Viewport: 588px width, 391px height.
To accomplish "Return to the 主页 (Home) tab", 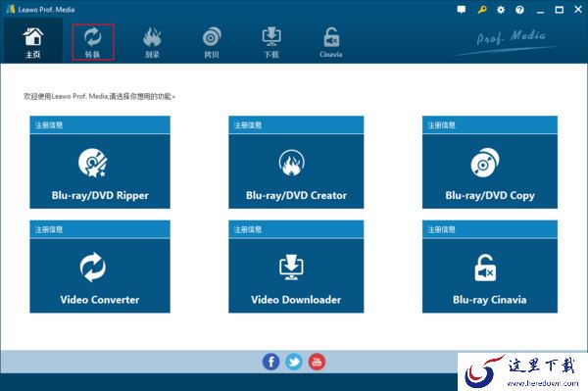I will tap(33, 42).
